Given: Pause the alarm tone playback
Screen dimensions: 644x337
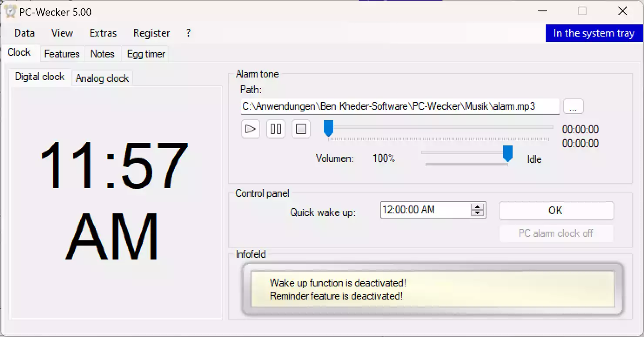Looking at the screenshot, I should 275,129.
